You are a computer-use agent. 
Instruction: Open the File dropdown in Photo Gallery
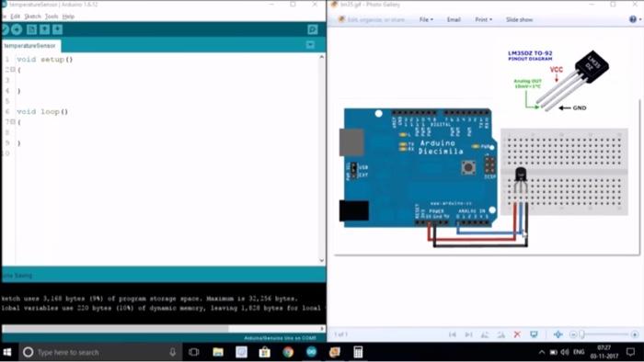(x=426, y=19)
